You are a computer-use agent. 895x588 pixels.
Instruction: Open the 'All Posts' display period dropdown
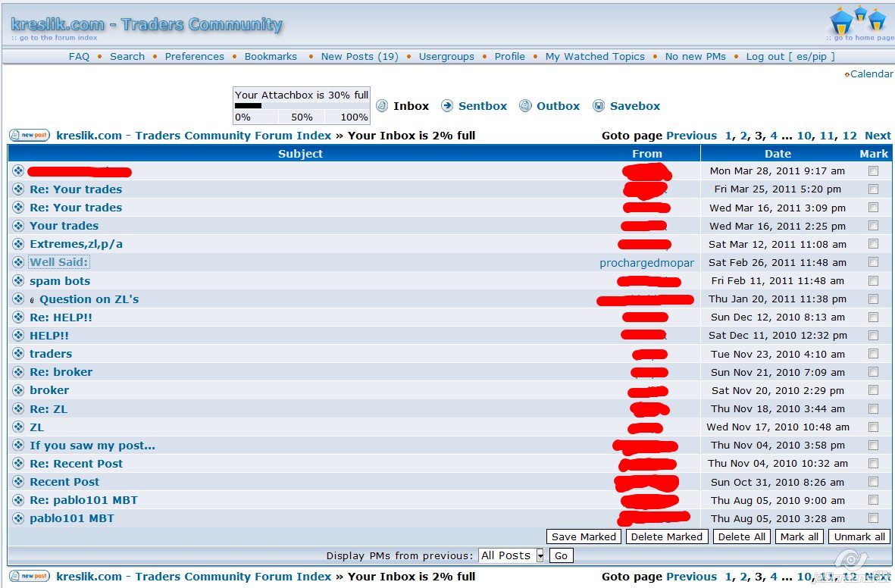pos(512,555)
